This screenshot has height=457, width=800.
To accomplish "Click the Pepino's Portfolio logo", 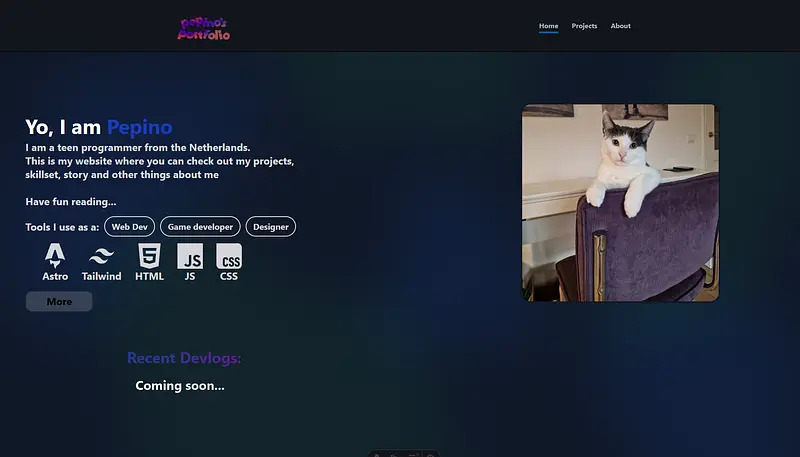I will pos(204,29).
